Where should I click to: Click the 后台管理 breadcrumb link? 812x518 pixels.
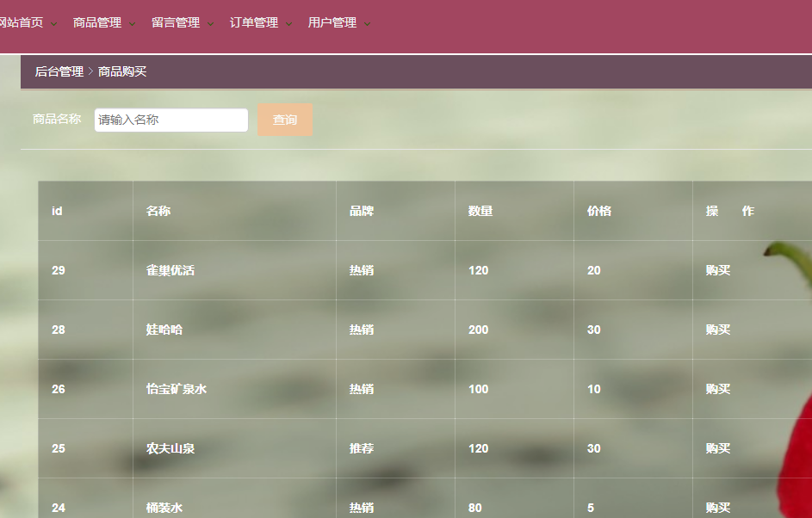click(59, 71)
